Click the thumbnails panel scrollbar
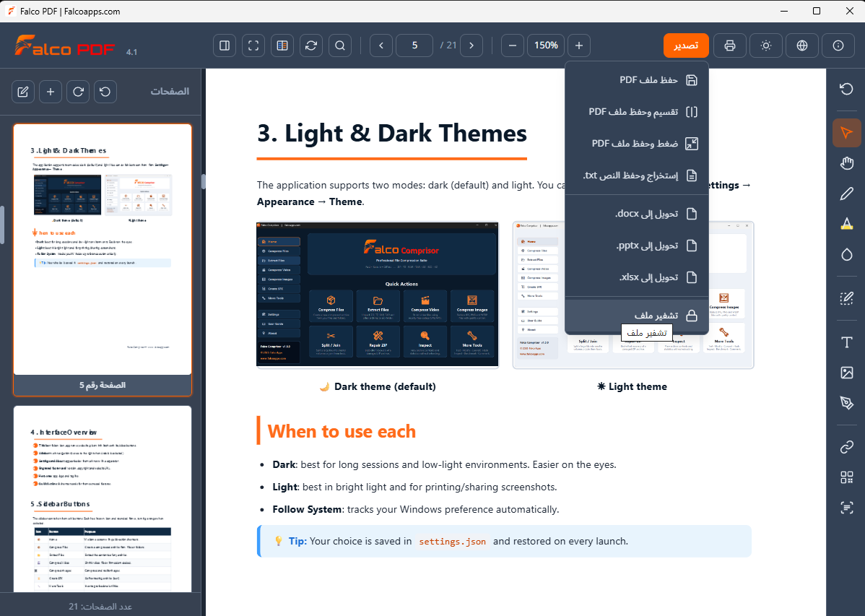Image resolution: width=865 pixels, height=616 pixels. [2, 225]
